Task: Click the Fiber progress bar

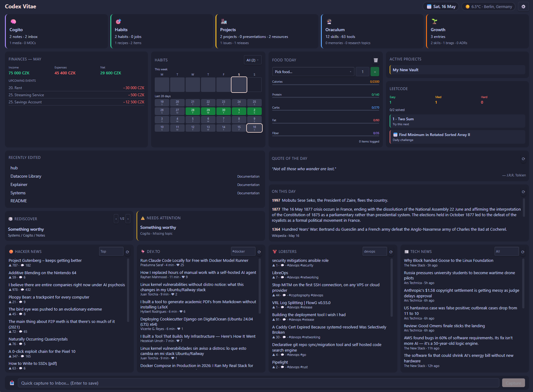Action: tap(326, 136)
